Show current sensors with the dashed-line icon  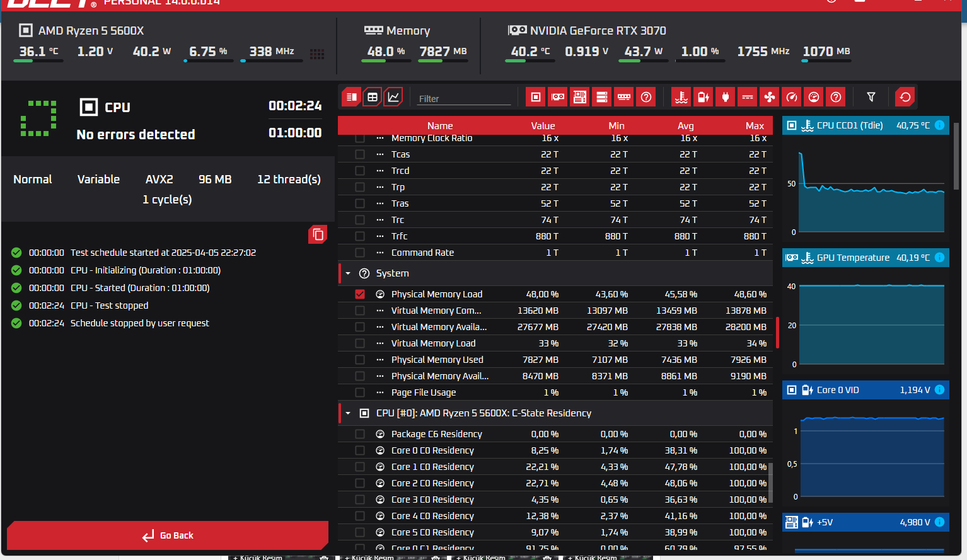point(748,97)
